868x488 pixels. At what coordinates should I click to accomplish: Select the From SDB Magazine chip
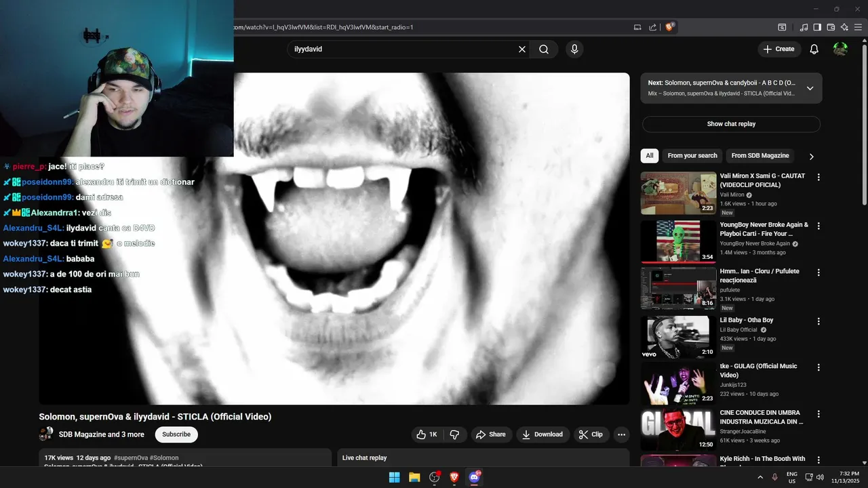point(760,156)
